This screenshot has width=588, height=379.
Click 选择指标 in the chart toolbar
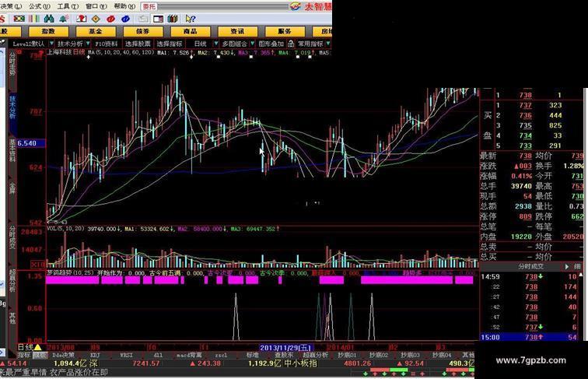tap(169, 44)
